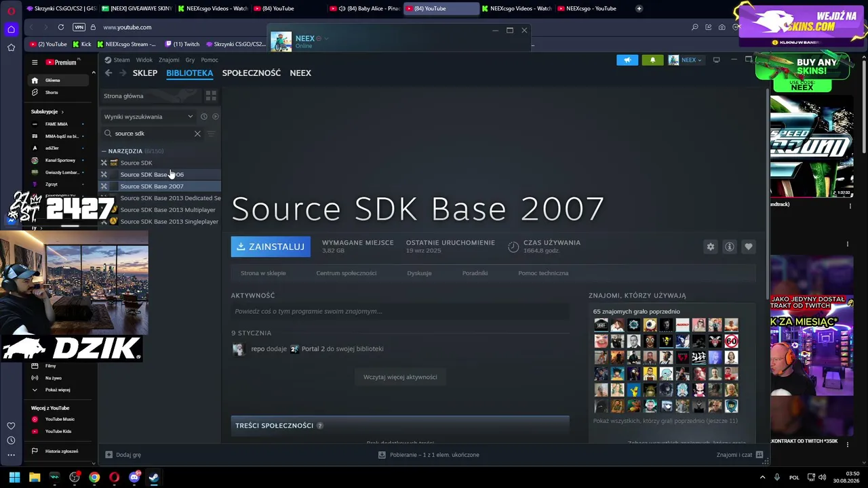
Task: Open YouTube guide hamburger menu
Action: (x=35, y=62)
